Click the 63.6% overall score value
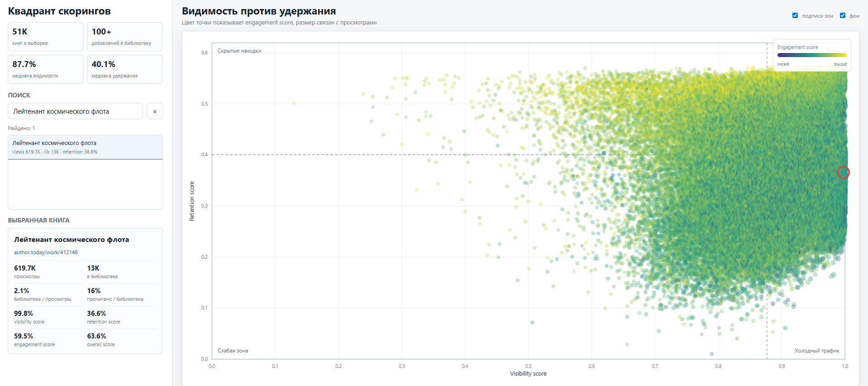Image resolution: width=868 pixels, height=386 pixels. [96, 336]
